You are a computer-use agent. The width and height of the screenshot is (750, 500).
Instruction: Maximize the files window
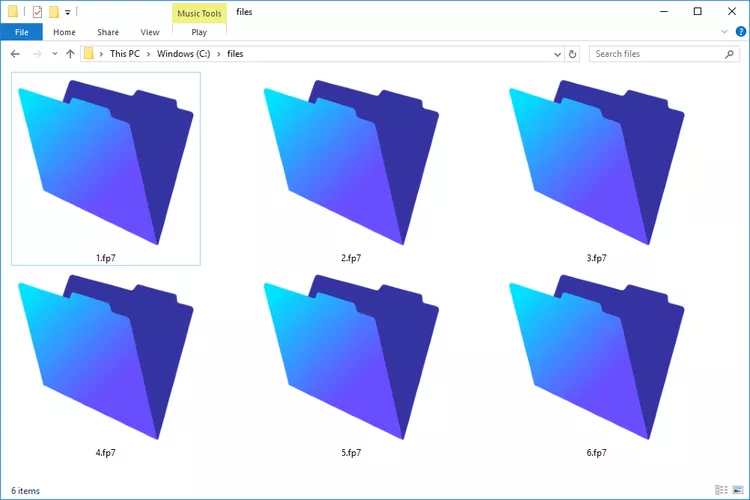click(698, 11)
